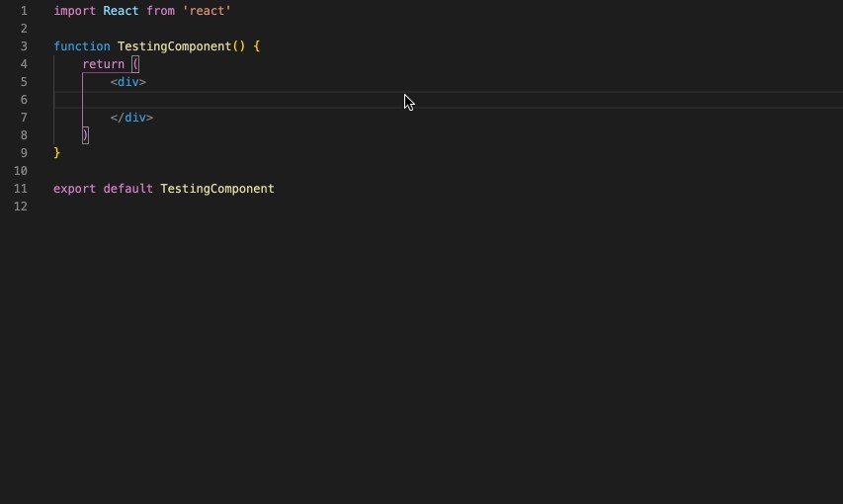The image size is (843, 504).
Task: Click line number 7 in the gutter
Action: click(x=24, y=118)
